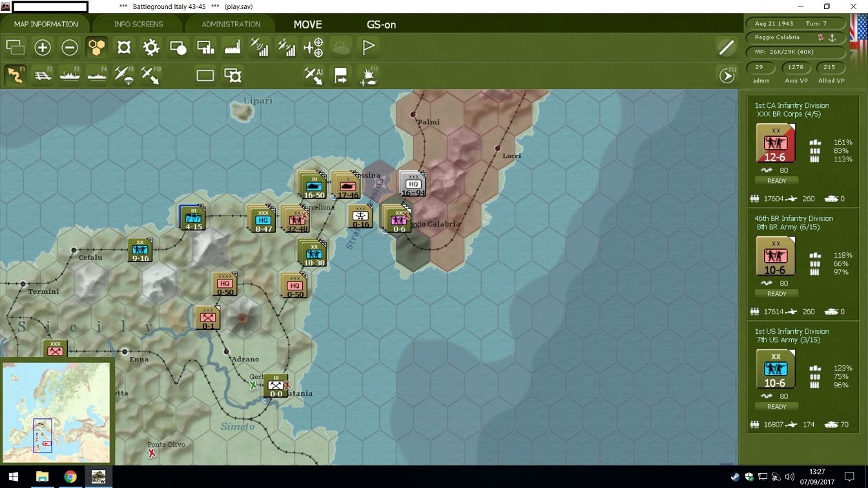
Task: Click the Steam tray icon
Action: point(736,477)
